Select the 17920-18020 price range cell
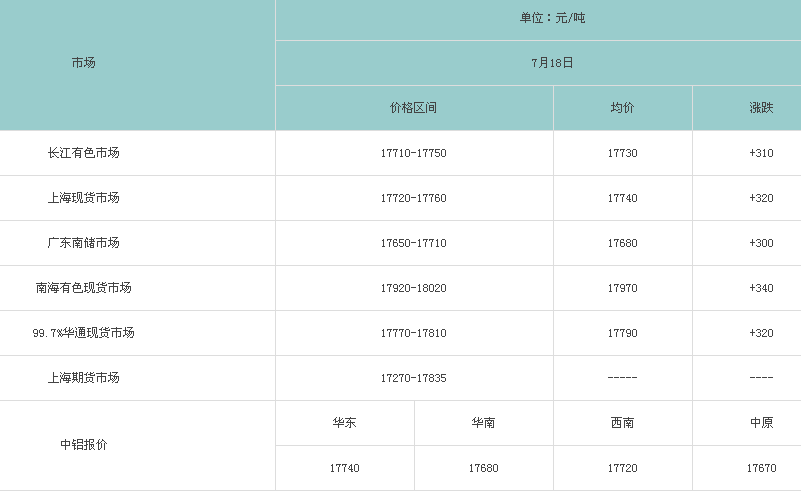This screenshot has height=500, width=801. (413, 288)
